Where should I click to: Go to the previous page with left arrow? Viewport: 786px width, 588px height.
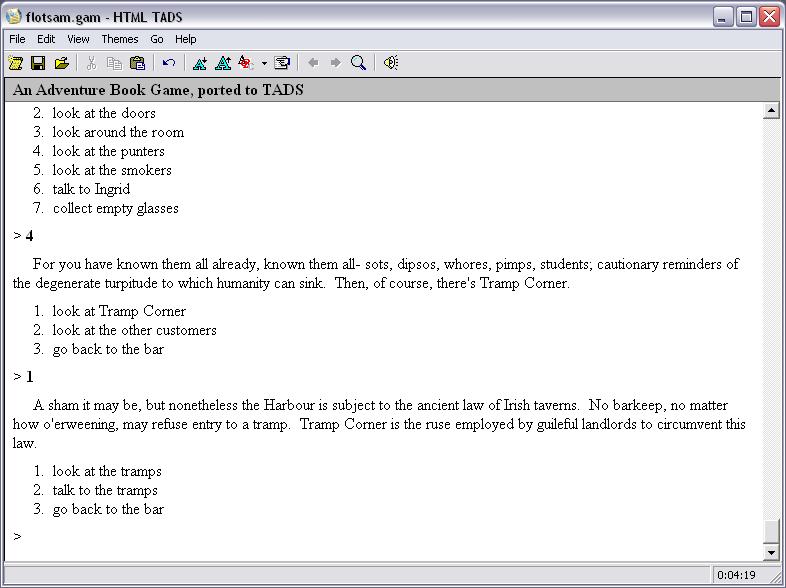pyautogui.click(x=313, y=63)
